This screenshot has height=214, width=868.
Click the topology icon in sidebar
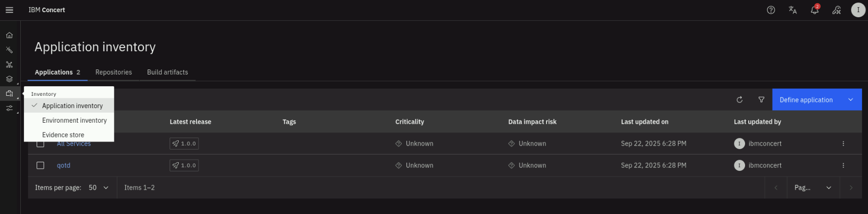click(9, 64)
